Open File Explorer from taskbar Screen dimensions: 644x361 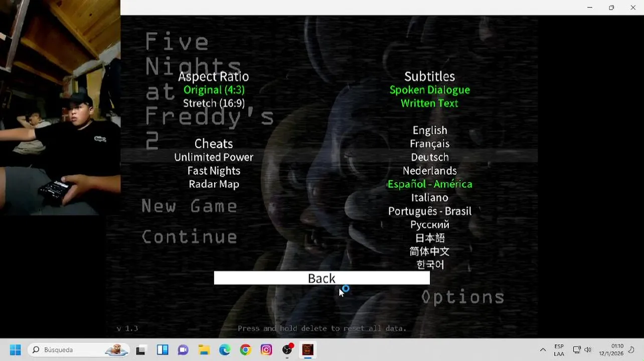(x=204, y=350)
